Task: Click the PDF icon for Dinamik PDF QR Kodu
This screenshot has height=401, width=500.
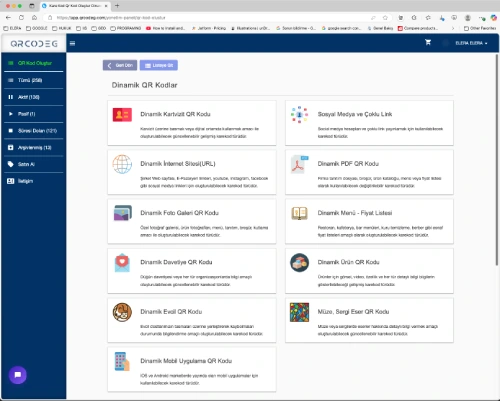Action: tap(299, 164)
